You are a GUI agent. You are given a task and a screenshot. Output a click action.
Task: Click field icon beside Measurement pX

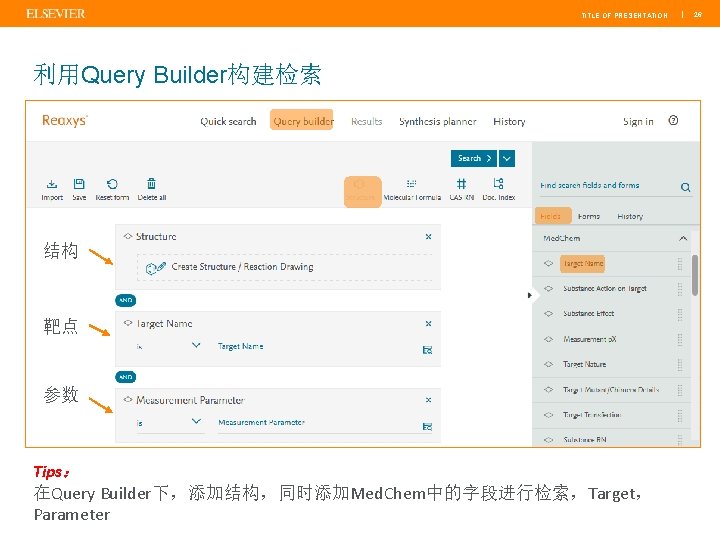[x=548, y=339]
